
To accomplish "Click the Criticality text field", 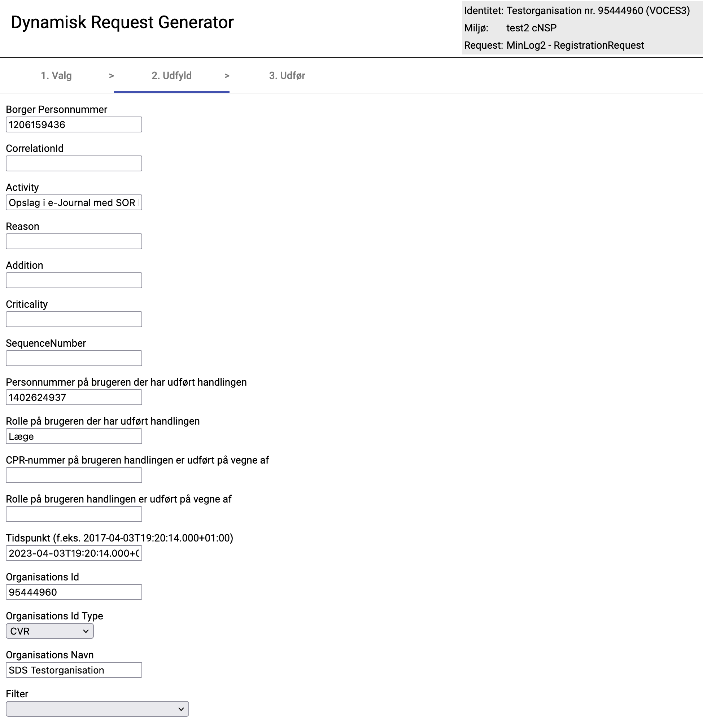I will pyautogui.click(x=74, y=320).
